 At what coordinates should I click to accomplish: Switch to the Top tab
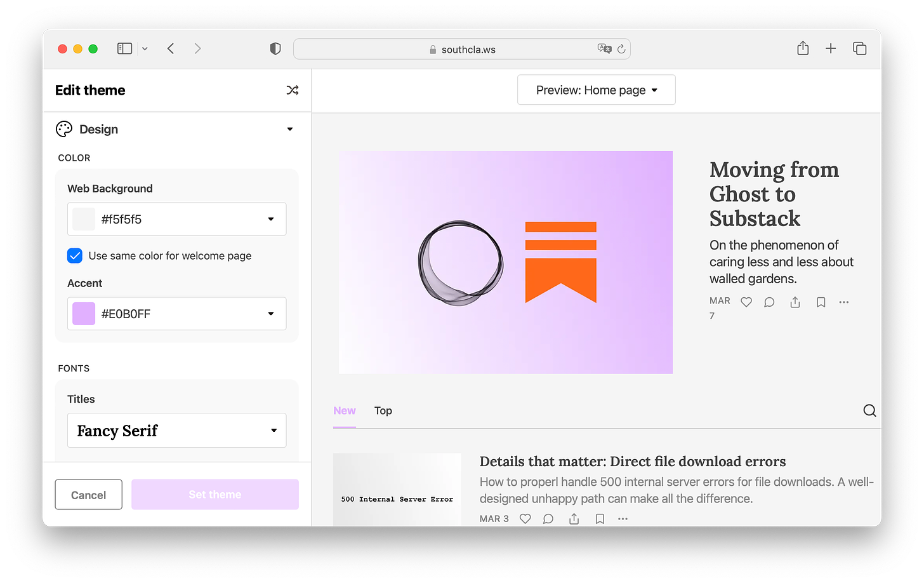pos(383,411)
